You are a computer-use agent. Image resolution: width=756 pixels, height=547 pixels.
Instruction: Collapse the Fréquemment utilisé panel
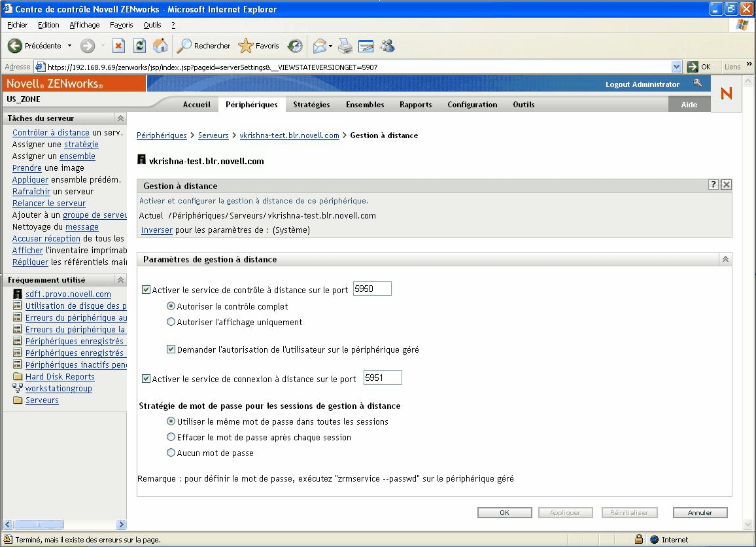coord(120,279)
